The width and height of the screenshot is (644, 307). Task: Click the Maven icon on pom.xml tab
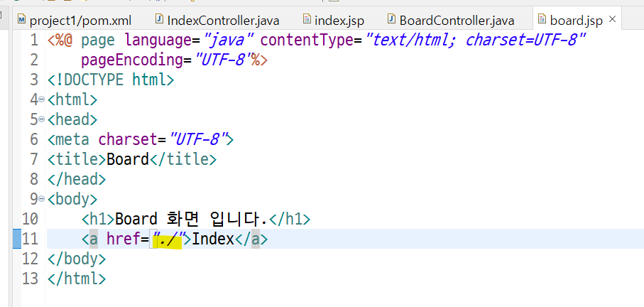click(22, 19)
